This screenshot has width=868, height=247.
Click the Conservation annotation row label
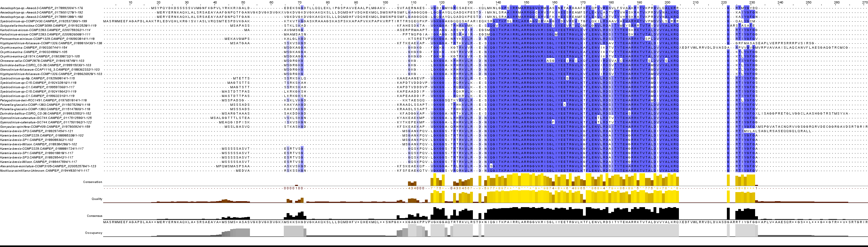coord(92,182)
